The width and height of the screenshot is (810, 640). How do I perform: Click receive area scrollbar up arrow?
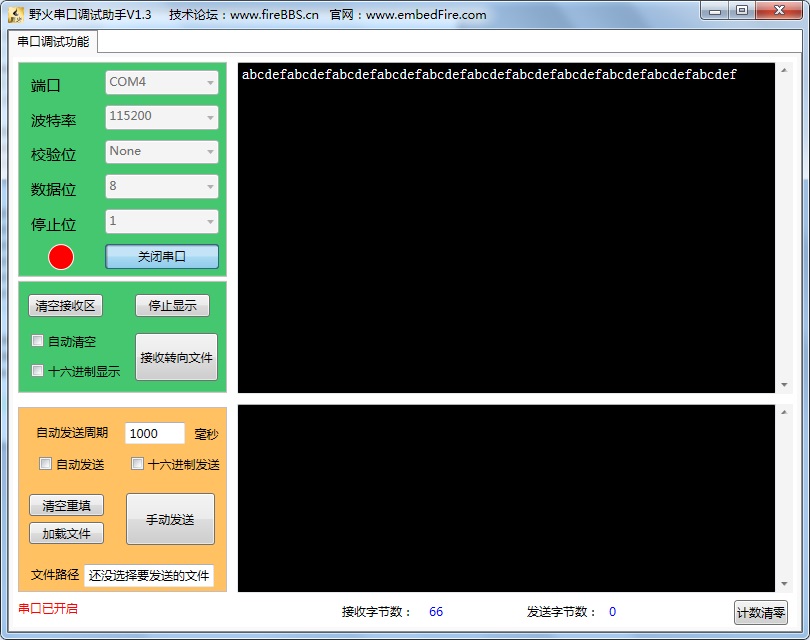(784, 70)
